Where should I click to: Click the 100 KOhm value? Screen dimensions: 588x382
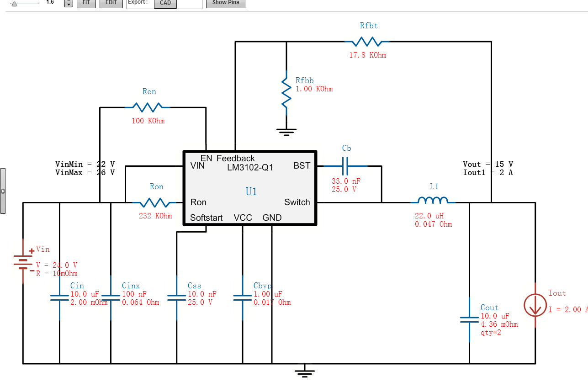(148, 121)
